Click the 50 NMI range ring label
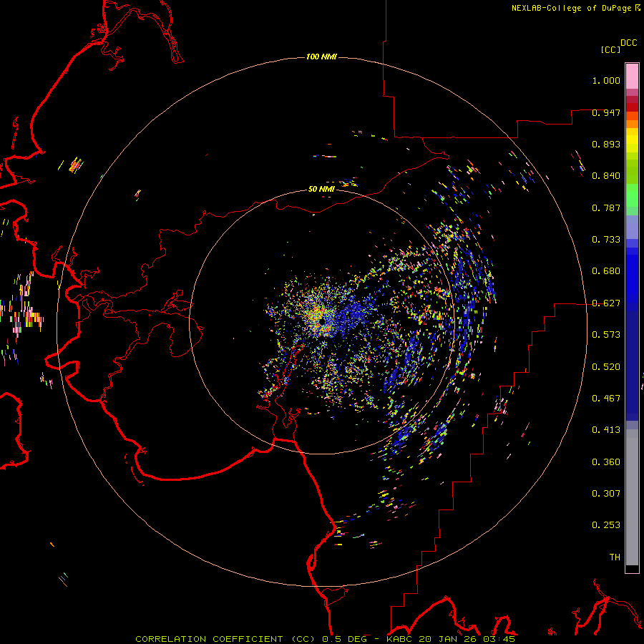Screen dimensions: 644x644 point(321,189)
